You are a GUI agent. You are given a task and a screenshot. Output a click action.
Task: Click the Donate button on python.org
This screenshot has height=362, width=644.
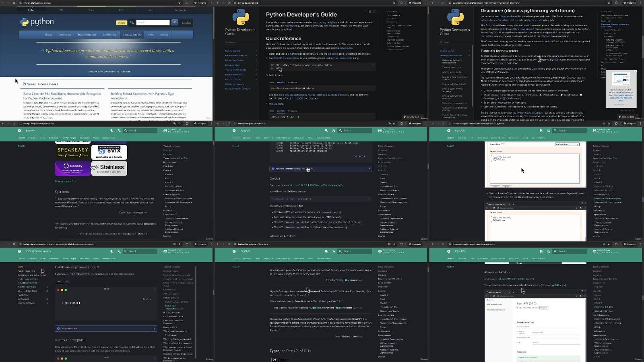[121, 23]
